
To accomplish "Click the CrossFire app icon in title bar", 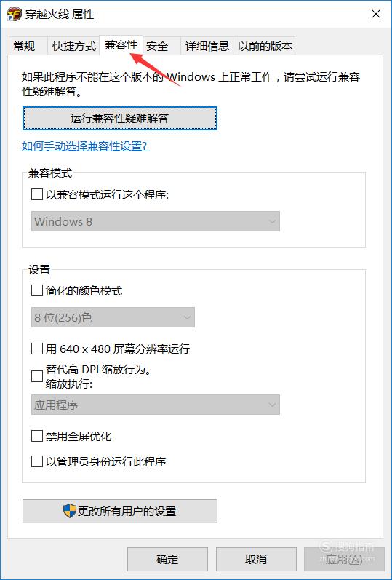I will tap(14, 15).
